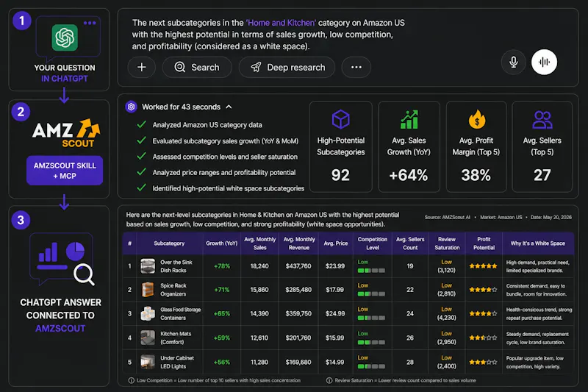Viewport: 588px width, 392px height.
Task: Click the Subcategory column header
Action: pos(169,243)
